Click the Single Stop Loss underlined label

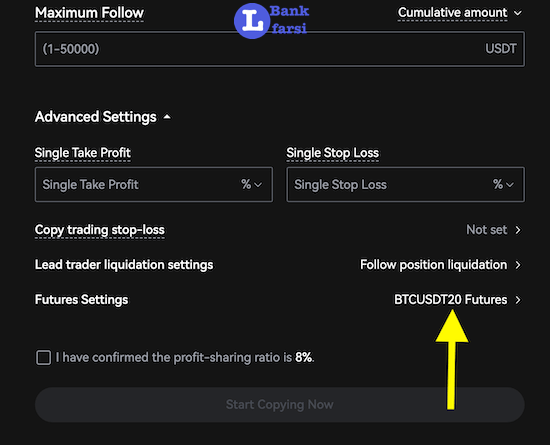[333, 153]
